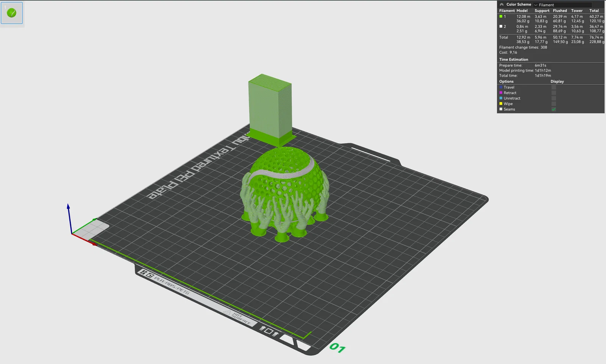Click the Cost value 9,16
606x364 pixels.
513,53
